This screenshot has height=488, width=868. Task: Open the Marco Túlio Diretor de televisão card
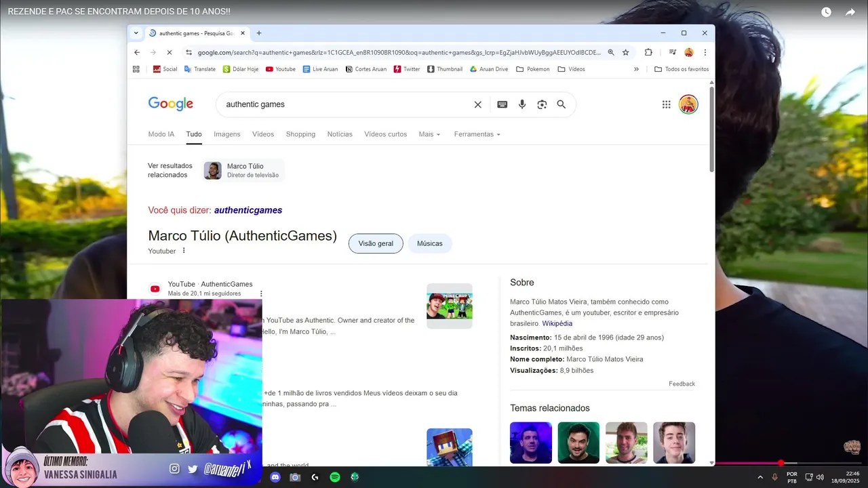tap(243, 170)
